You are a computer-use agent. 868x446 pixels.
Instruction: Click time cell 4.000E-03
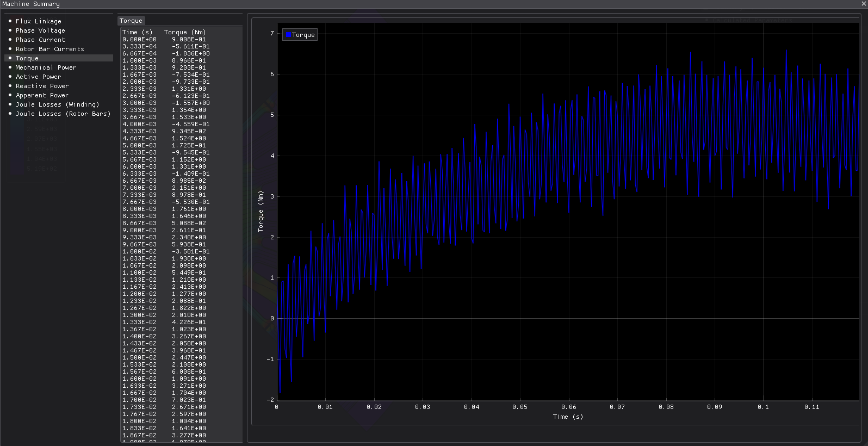pos(139,124)
